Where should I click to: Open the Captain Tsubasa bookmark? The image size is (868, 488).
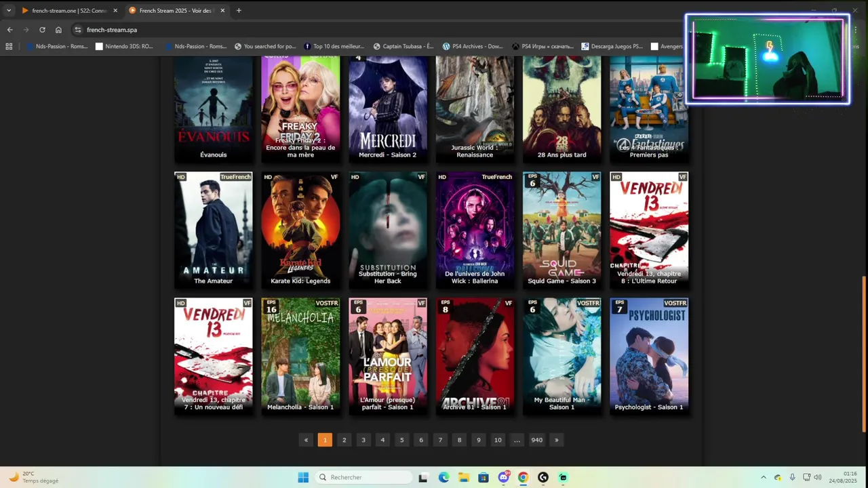tap(404, 46)
